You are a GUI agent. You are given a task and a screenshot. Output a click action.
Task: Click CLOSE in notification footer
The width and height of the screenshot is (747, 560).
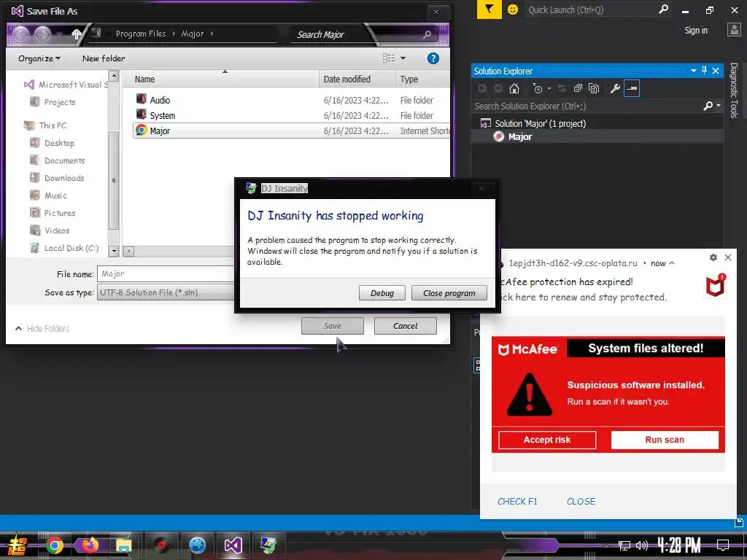click(581, 502)
